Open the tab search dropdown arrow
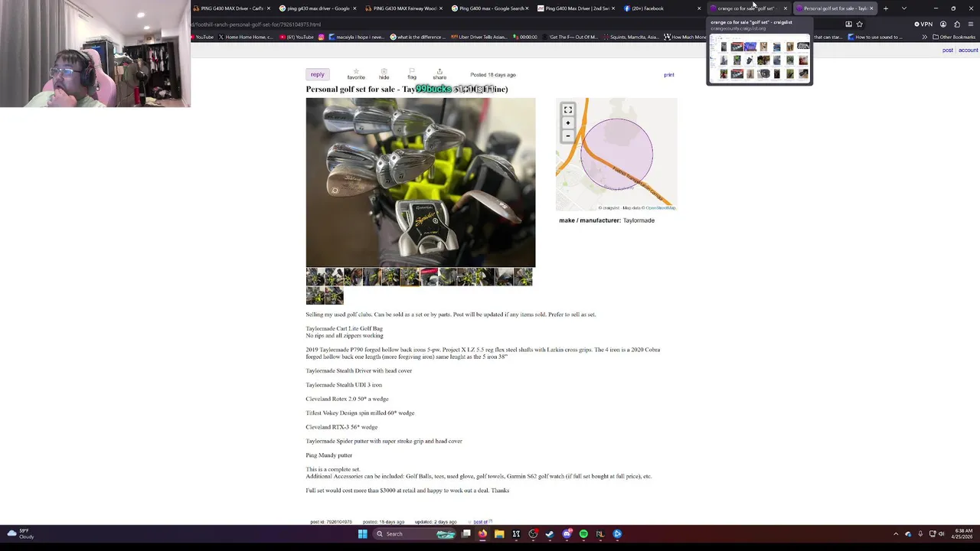Image resolution: width=980 pixels, height=551 pixels. coord(903,8)
